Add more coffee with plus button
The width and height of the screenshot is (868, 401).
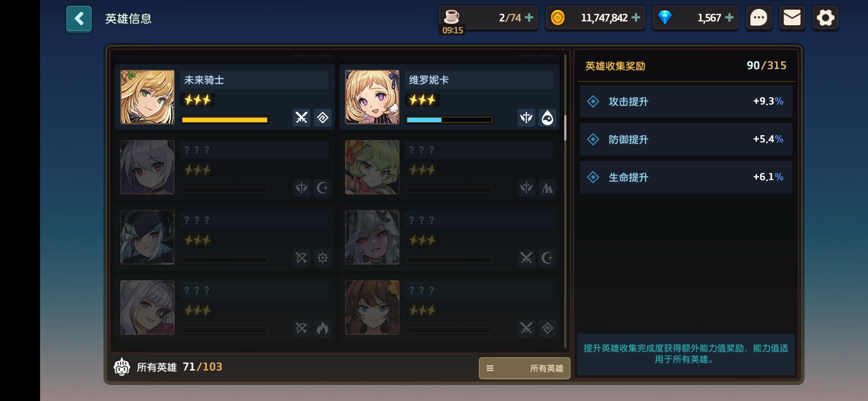tap(529, 17)
